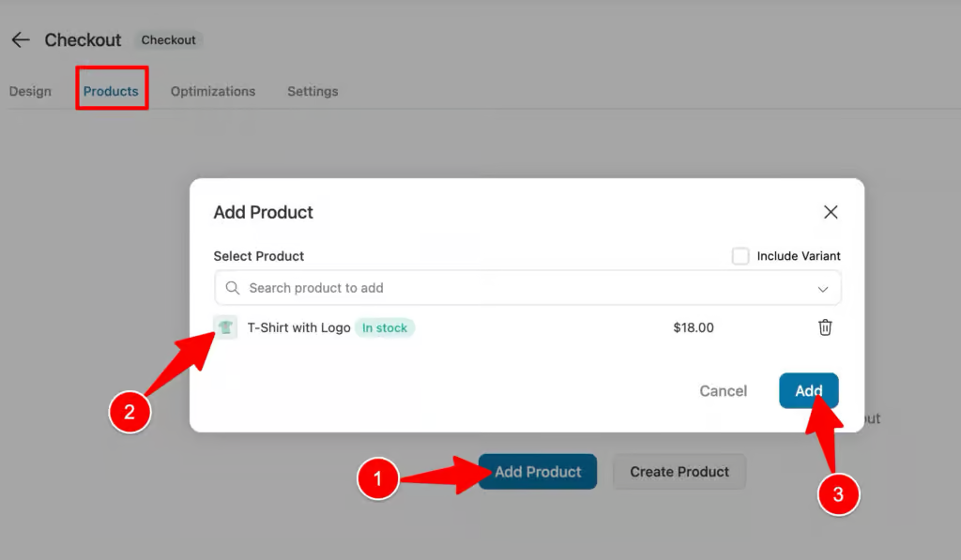Open the product search dropdown chevron
Viewport: 961px width, 560px height.
coord(823,288)
